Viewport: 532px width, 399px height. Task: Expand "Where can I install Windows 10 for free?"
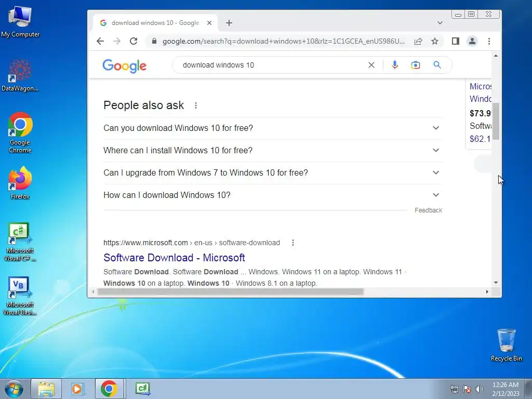tap(273, 150)
